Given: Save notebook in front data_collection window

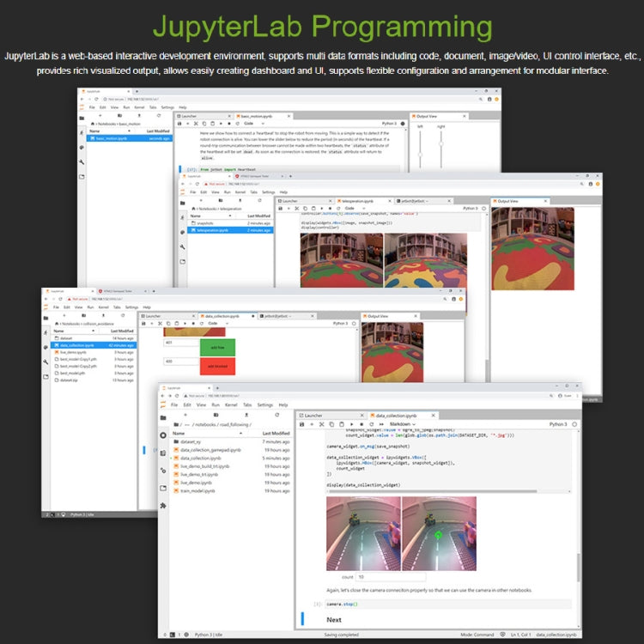Looking at the screenshot, I should click(302, 424).
